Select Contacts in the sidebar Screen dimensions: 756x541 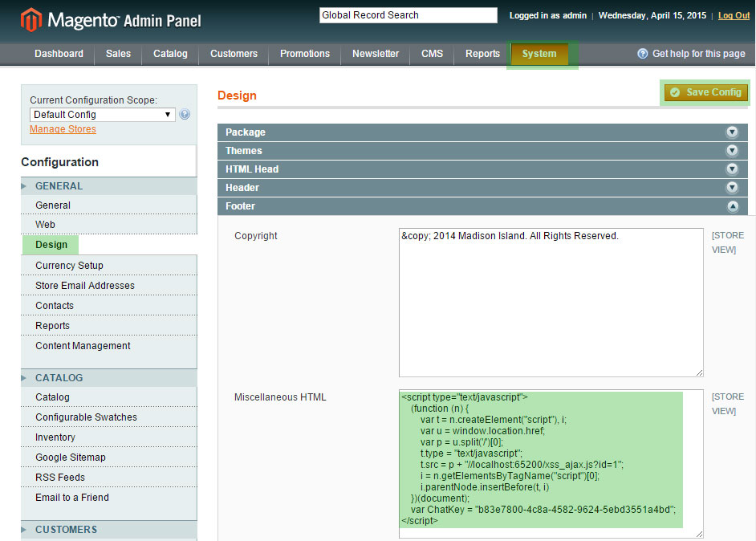click(x=109, y=306)
